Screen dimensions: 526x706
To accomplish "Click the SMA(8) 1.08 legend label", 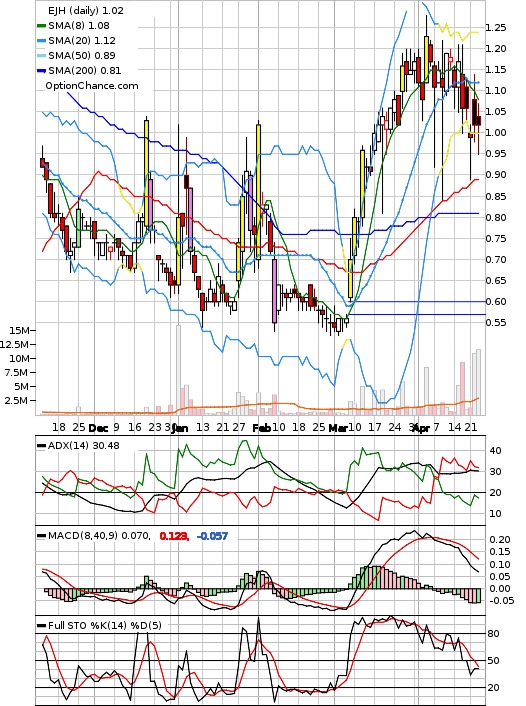I will (x=79, y=26).
